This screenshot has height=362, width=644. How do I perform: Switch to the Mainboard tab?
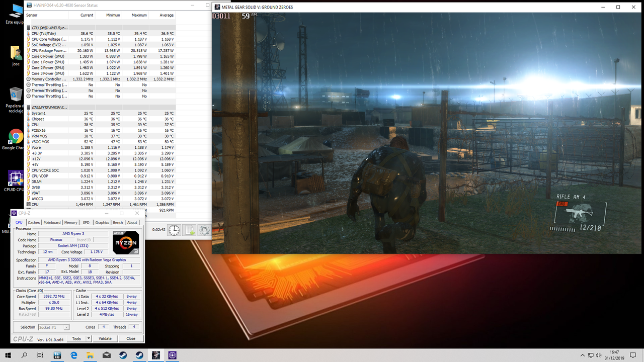pos(52,222)
